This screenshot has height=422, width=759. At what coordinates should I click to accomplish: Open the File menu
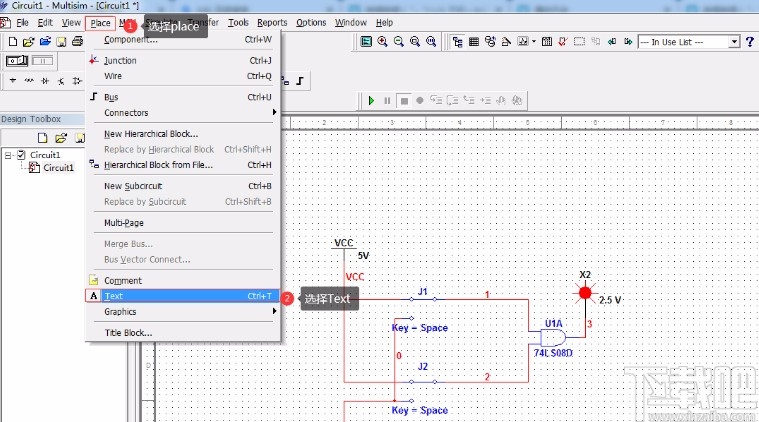pyautogui.click(x=22, y=23)
